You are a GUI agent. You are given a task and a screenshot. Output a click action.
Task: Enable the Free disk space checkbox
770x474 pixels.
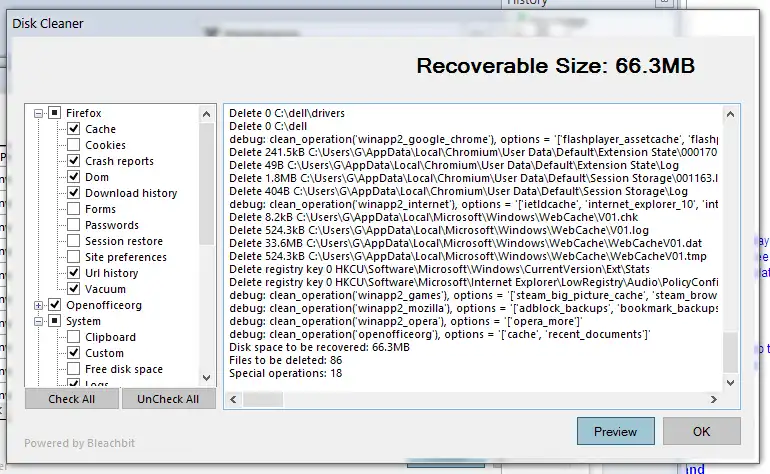pos(74,369)
